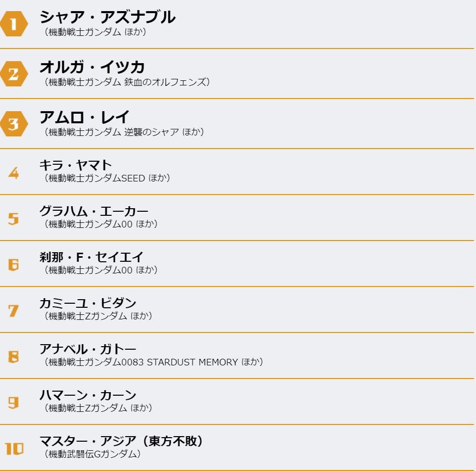Click the rank 6 number icon
The width and height of the screenshot is (476, 471).
point(14,265)
